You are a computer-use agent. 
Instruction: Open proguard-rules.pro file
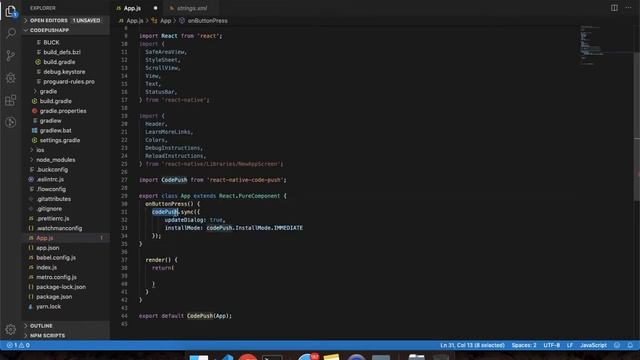click(x=69, y=82)
